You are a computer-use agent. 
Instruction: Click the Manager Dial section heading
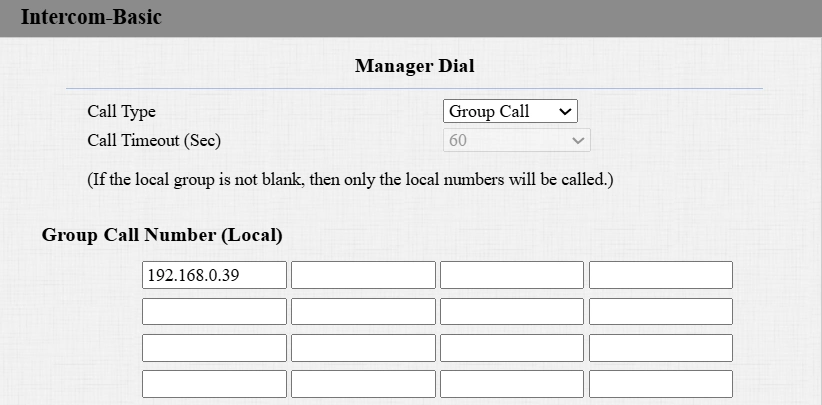(x=414, y=67)
